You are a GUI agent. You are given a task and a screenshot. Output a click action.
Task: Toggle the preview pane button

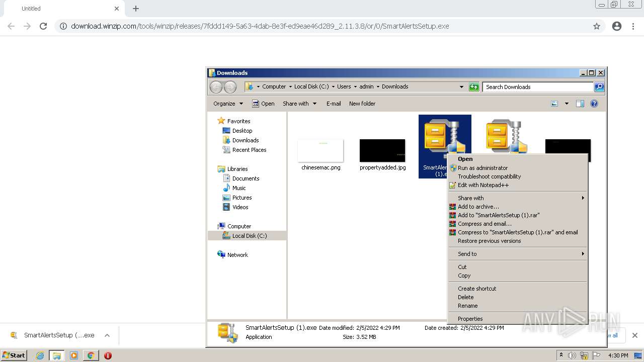coord(580,104)
